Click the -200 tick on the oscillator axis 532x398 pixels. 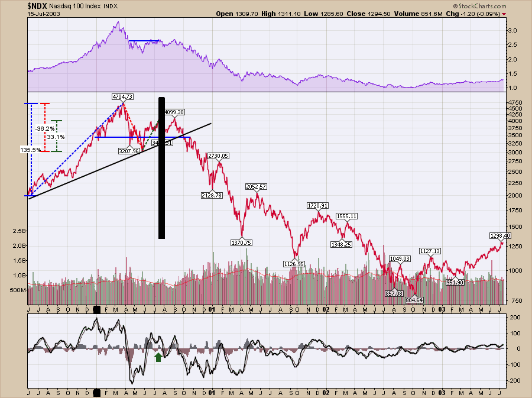pyautogui.click(x=514, y=380)
